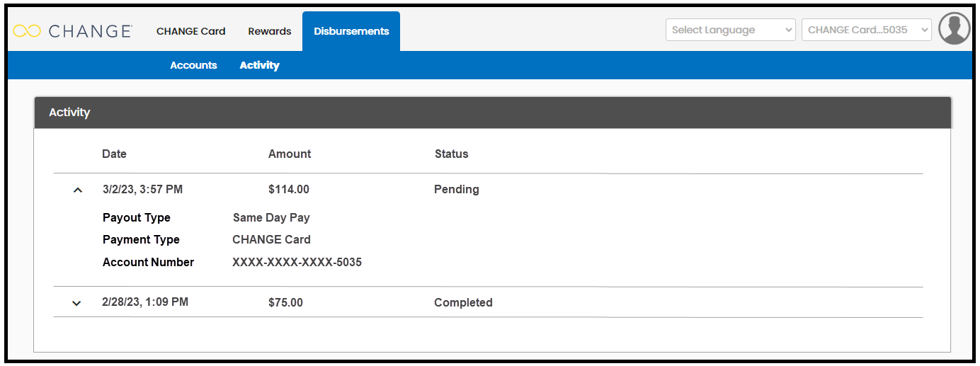
Task: Click the Date column header
Action: pos(114,154)
